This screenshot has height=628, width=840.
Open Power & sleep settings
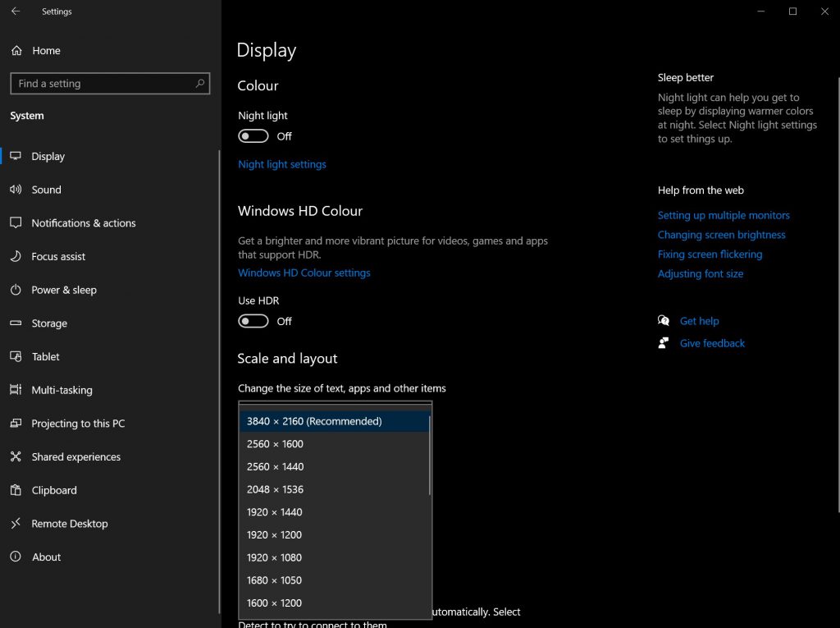(x=64, y=290)
